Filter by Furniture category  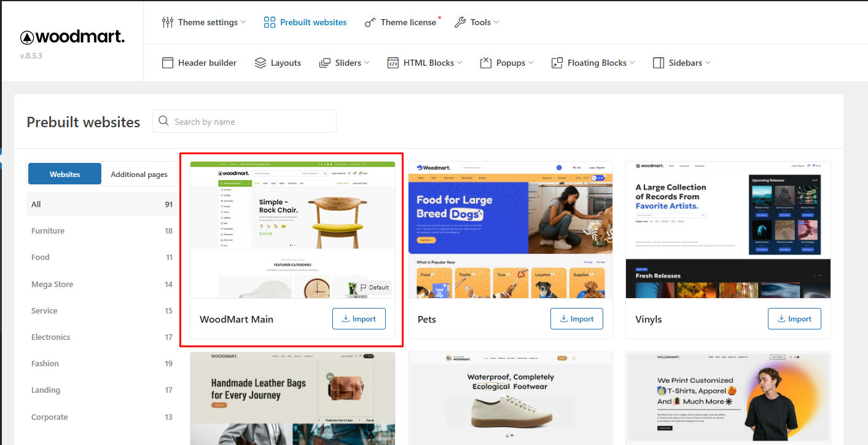[x=48, y=231]
